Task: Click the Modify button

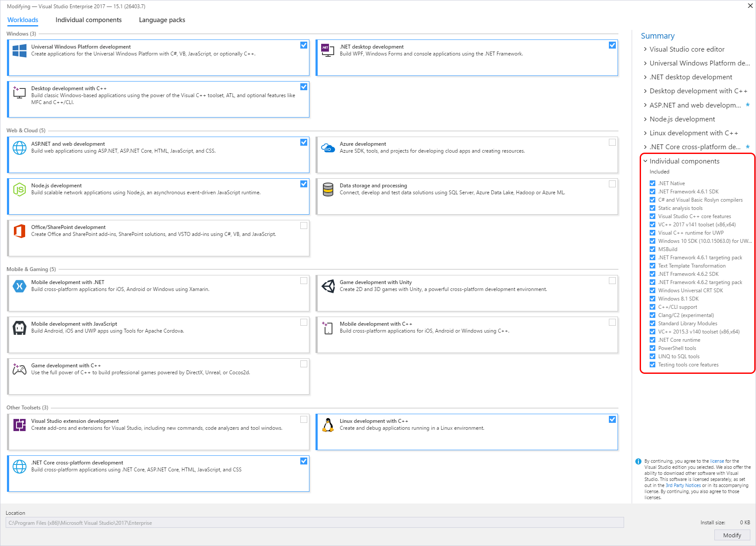Action: coord(732,535)
